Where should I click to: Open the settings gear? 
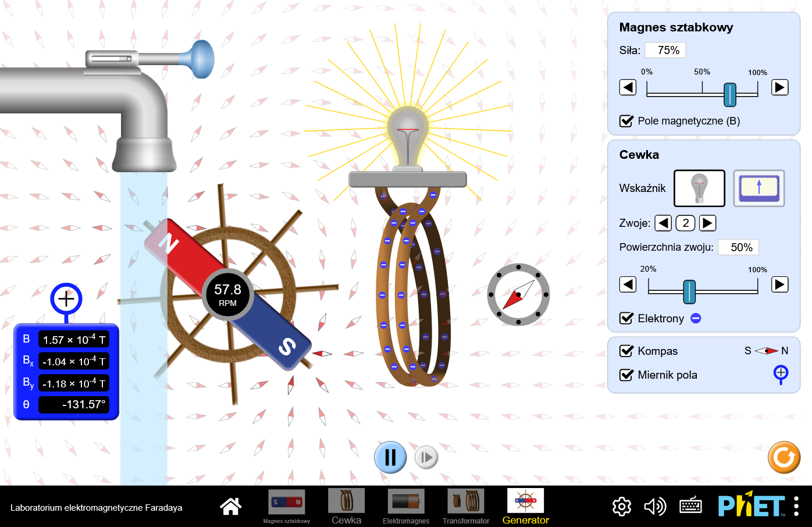point(622,507)
